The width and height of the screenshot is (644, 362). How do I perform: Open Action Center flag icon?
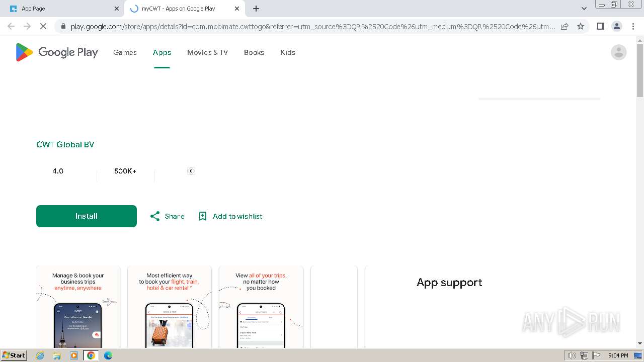596,355
